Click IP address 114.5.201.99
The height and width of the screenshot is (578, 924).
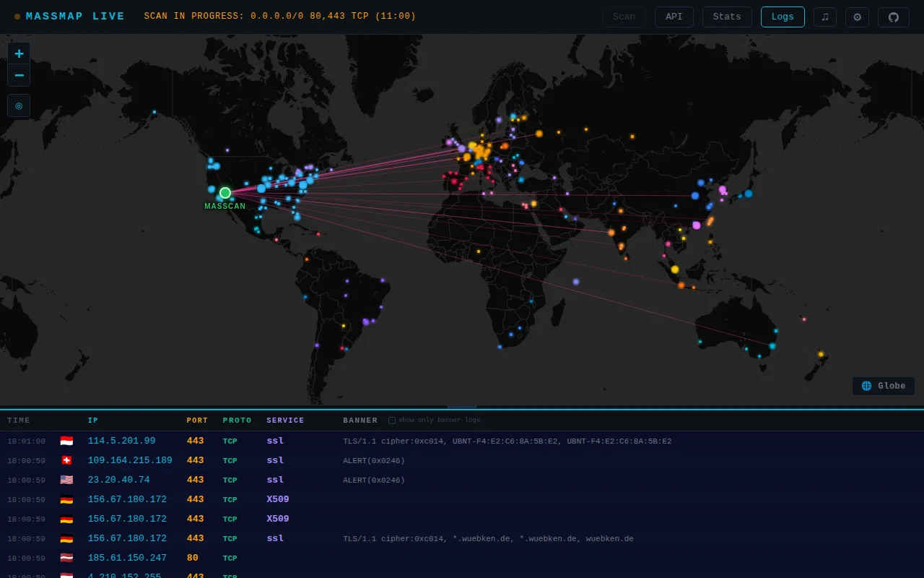pyautogui.click(x=121, y=441)
